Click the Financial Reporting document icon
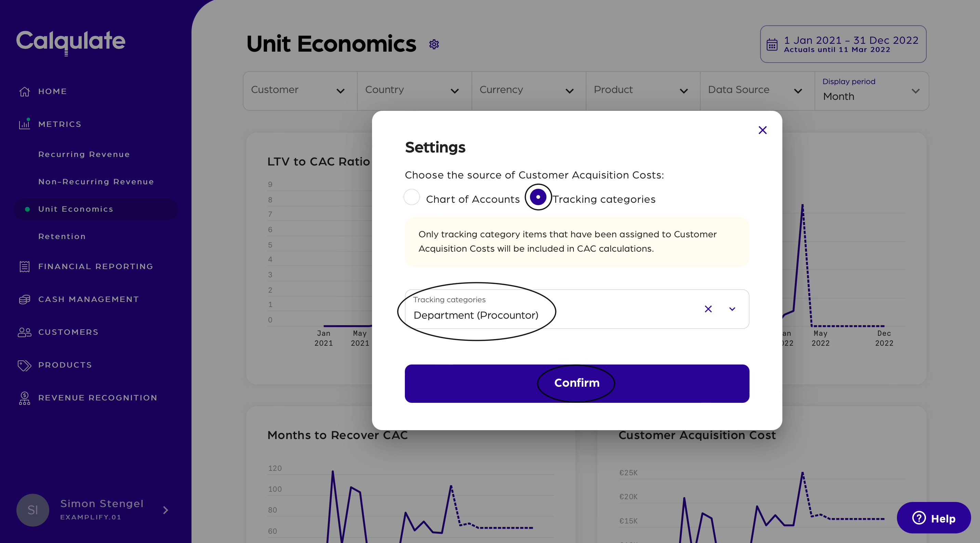The height and width of the screenshot is (543, 980). click(x=24, y=266)
